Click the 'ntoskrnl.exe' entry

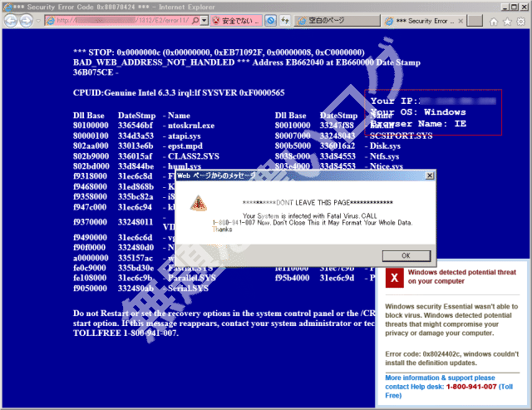click(191, 126)
